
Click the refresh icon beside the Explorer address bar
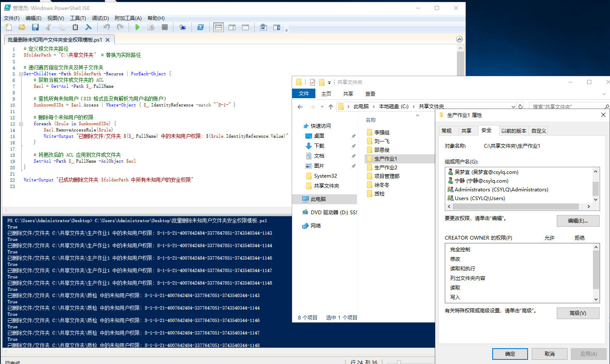pyautogui.click(x=521, y=106)
